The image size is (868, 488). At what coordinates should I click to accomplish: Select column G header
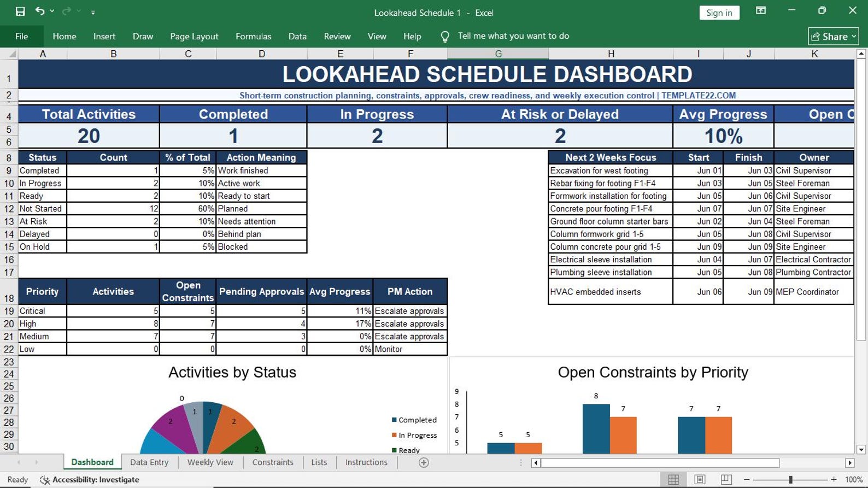498,54
